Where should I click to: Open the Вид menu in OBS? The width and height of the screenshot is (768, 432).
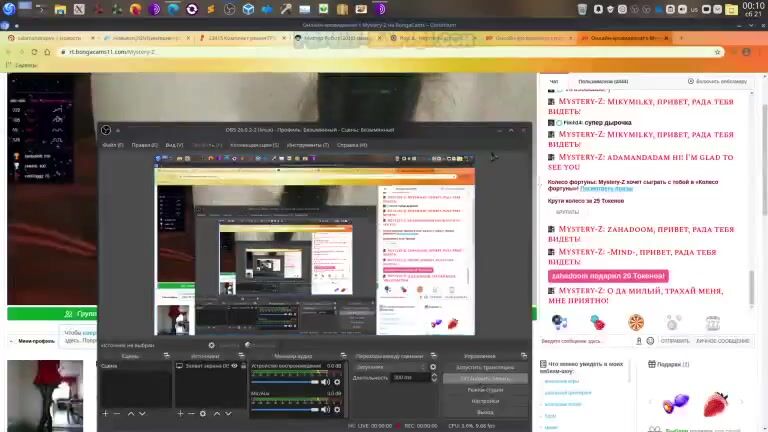point(174,145)
